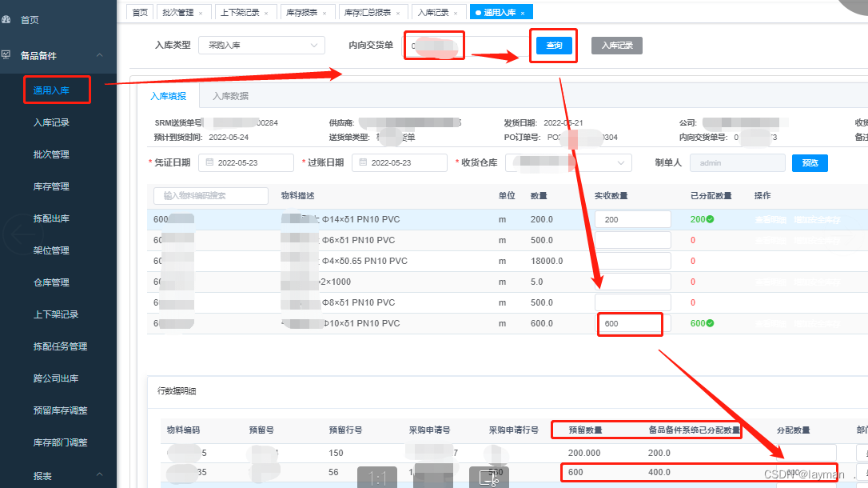This screenshot has width=868, height=488.
Task: Focus 实收数量 input showing 200
Action: tap(633, 219)
